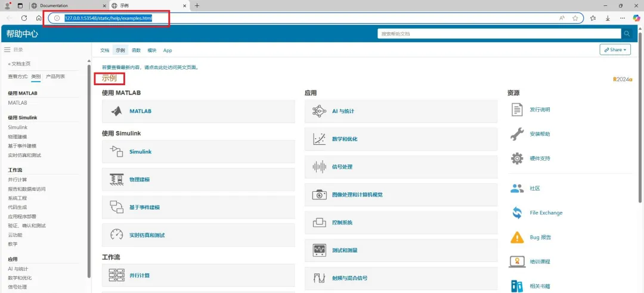644x293 pixels.
Task: Click the spring-damper icon beside 物理建模
Action: tap(117, 179)
